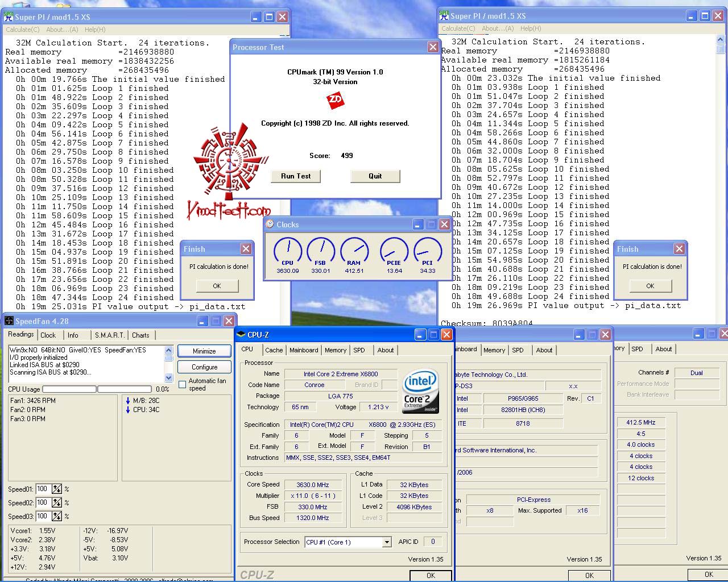Open Help(H) menu in right Super PI
The width and height of the screenshot is (728, 582).
(x=530, y=28)
